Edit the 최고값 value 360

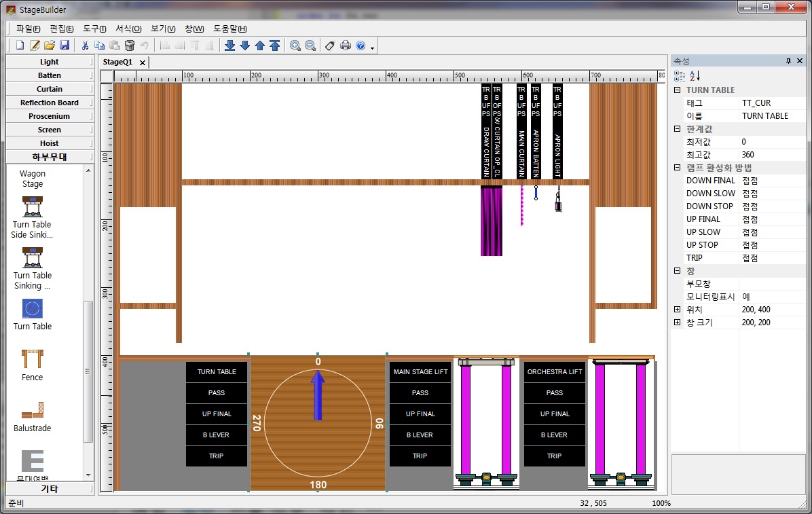pos(772,154)
